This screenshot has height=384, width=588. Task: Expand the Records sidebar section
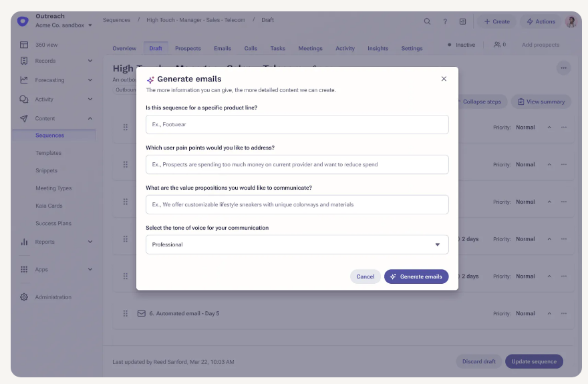90,61
